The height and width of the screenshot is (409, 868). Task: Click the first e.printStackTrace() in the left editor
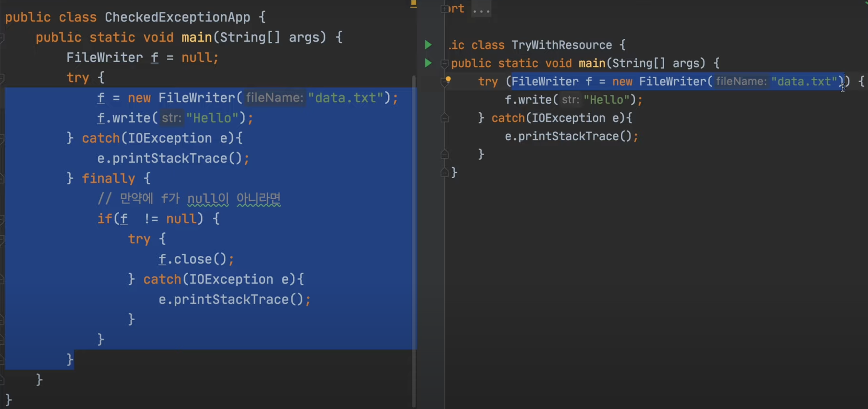(x=173, y=158)
